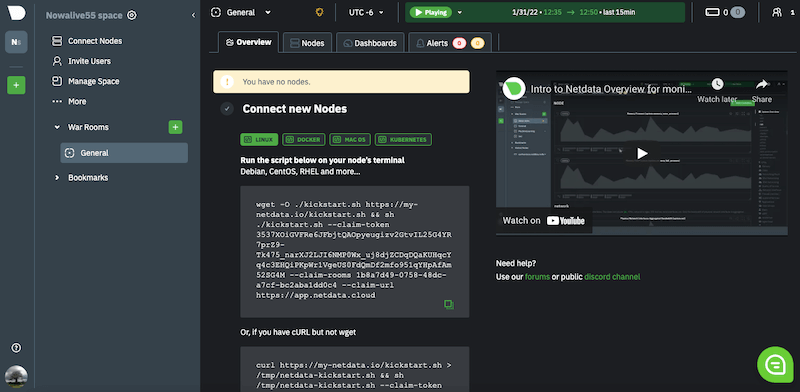The height and width of the screenshot is (392, 800).
Task: Open Invite Users in sidebar
Action: [x=81, y=61]
